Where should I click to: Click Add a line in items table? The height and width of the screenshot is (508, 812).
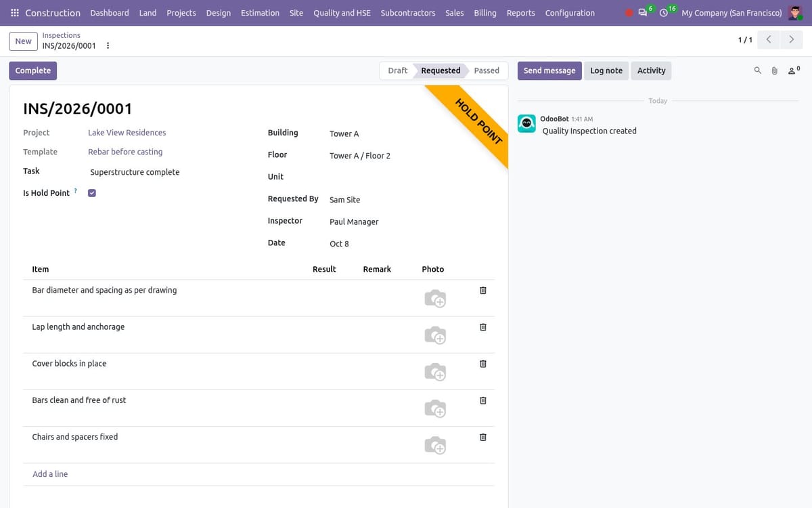(x=50, y=474)
